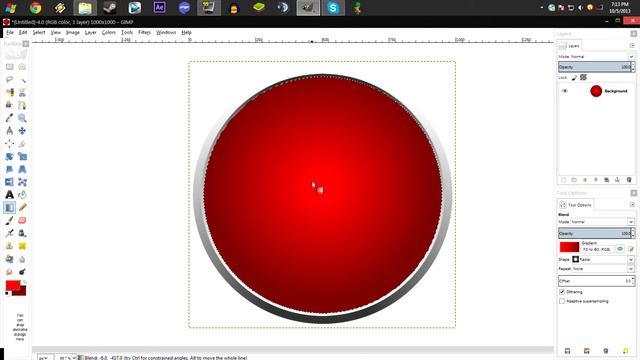Open the Filters menu
This screenshot has height=360, width=640.
click(144, 32)
